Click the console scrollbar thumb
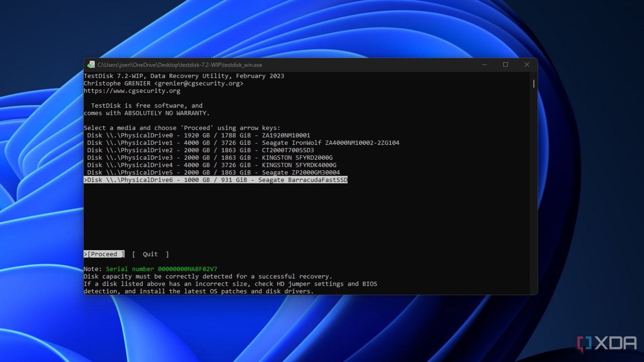The image size is (644, 362). 534,84
